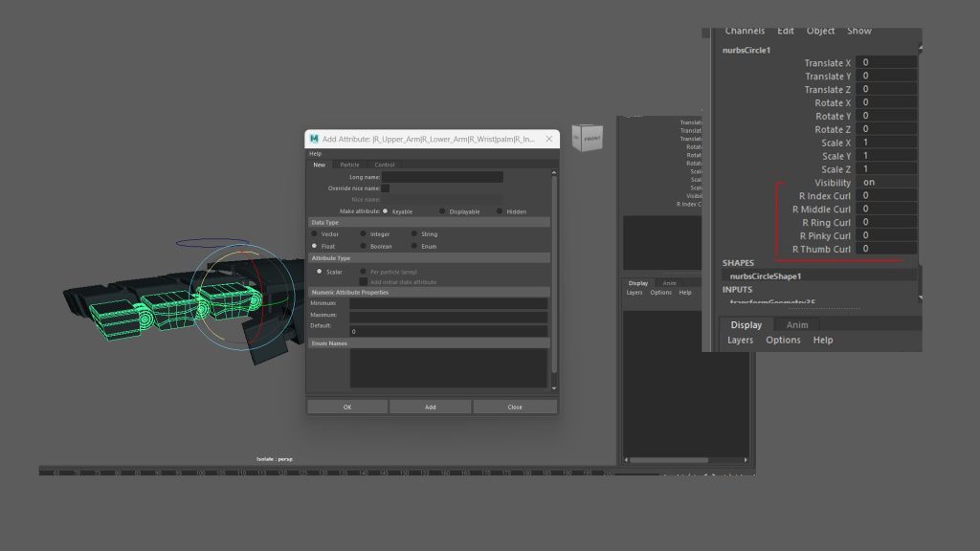Click the Close button at the dialog bottom
Screen dimensions: 980x551
tap(514, 407)
